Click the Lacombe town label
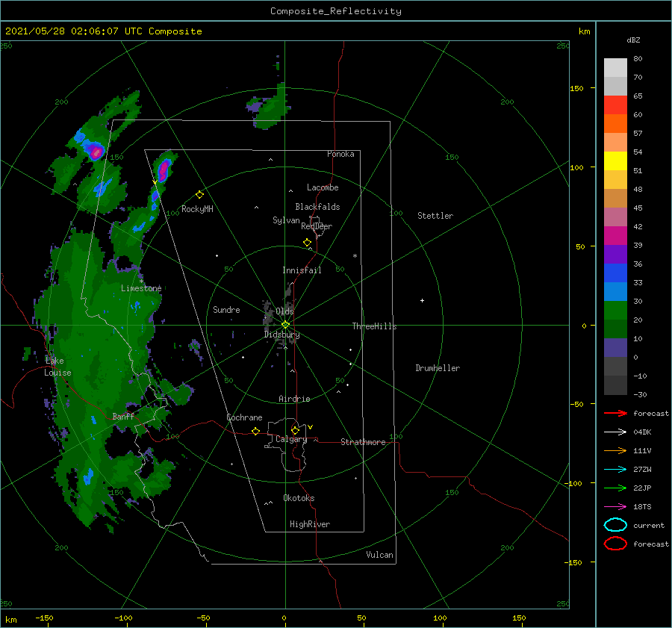672x628 pixels. tap(323, 187)
